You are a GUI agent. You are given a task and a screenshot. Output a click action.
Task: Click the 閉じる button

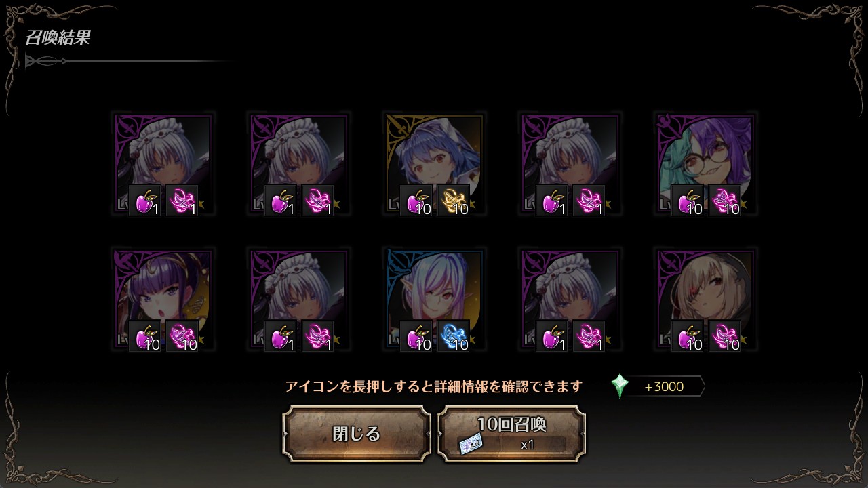(x=357, y=434)
